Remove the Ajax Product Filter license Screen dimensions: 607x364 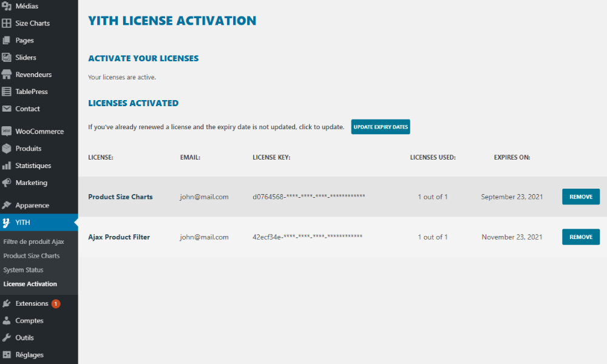(580, 237)
